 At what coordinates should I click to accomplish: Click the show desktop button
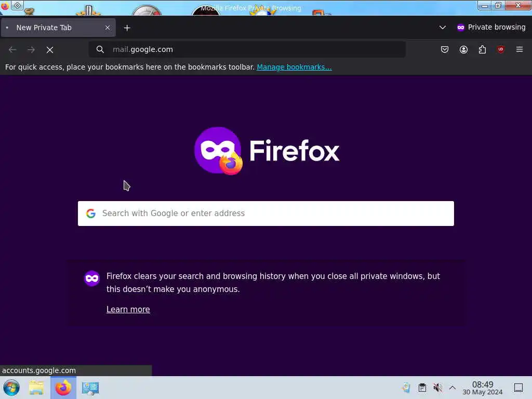[518, 388]
